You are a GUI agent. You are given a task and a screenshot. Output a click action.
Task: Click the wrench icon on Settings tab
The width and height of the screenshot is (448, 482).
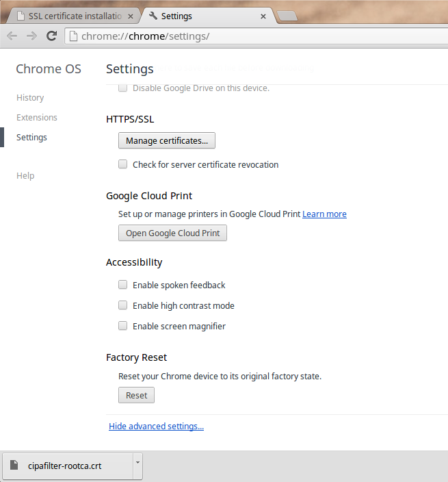[x=153, y=15]
